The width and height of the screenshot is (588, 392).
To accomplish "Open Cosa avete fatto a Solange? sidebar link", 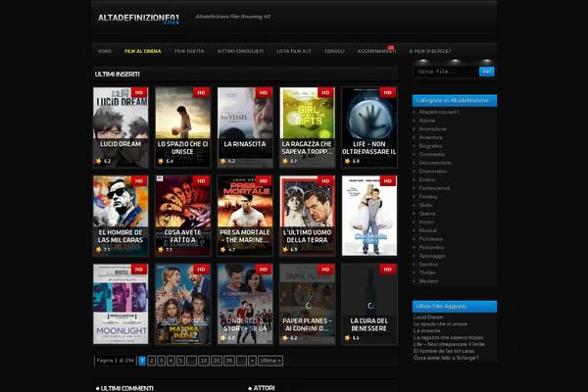I will coord(446,358).
